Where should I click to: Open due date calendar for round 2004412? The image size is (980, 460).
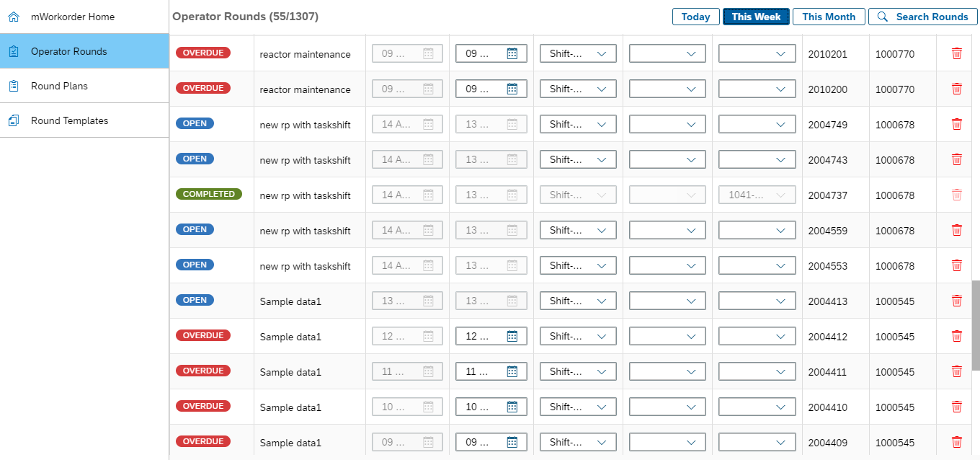tap(512, 336)
